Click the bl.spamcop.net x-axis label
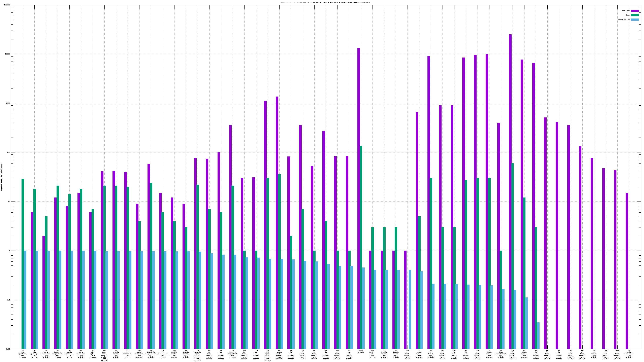This screenshot has width=644, height=362. pyautogui.click(x=34, y=354)
